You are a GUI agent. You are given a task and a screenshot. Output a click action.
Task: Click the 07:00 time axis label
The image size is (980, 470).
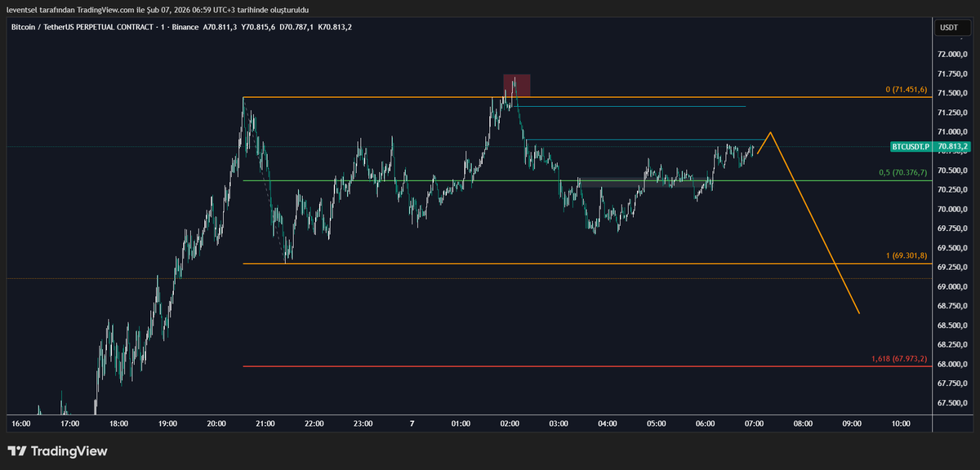tap(755, 423)
